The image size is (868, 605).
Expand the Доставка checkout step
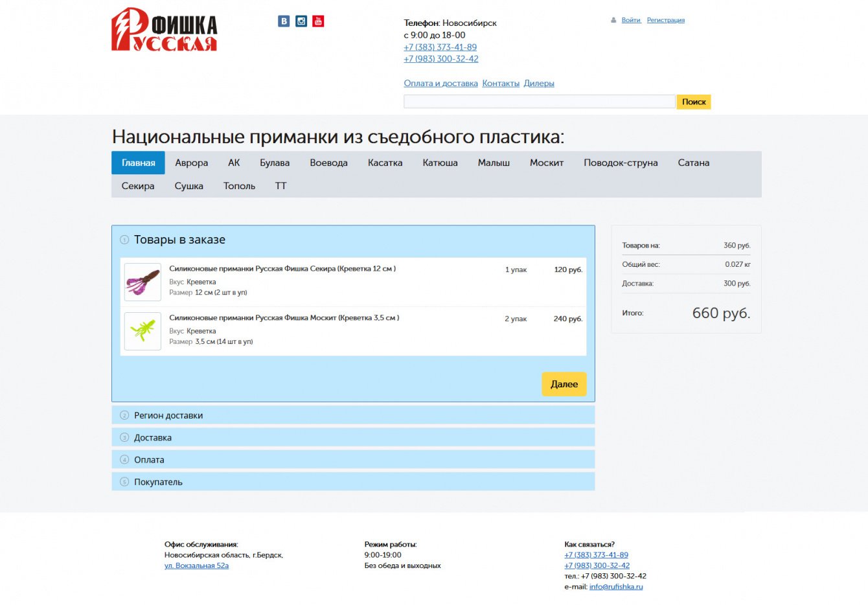(x=353, y=437)
